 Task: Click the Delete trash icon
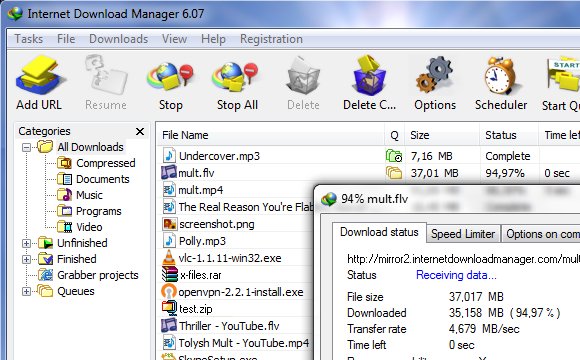[x=303, y=76]
